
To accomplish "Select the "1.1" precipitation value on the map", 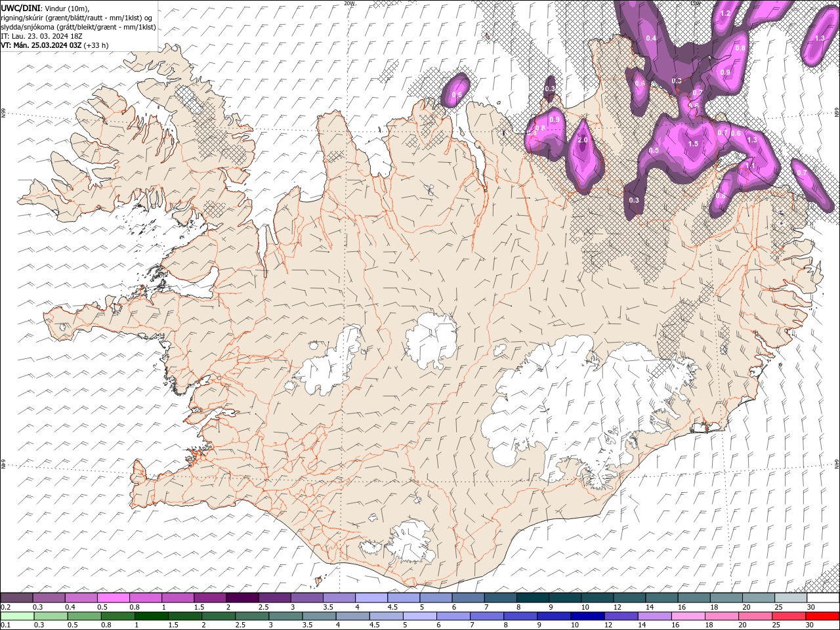I will coord(749,165).
